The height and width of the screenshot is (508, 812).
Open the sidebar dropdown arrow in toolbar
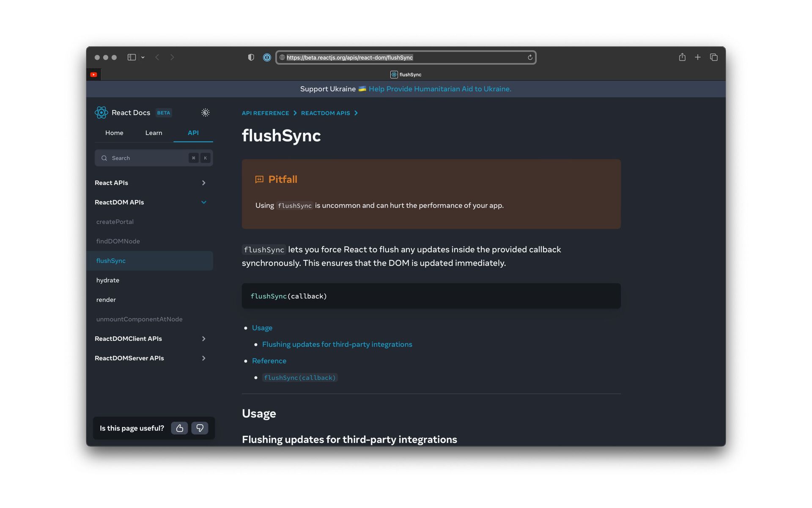[143, 58]
